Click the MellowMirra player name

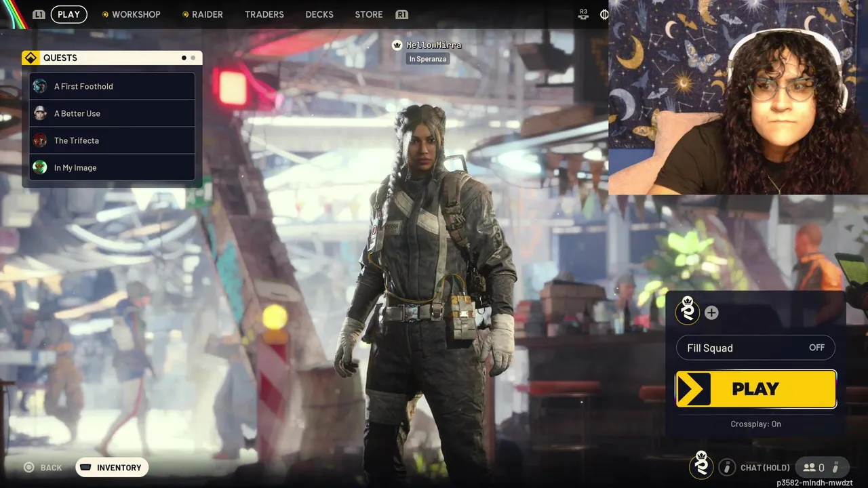(434, 45)
